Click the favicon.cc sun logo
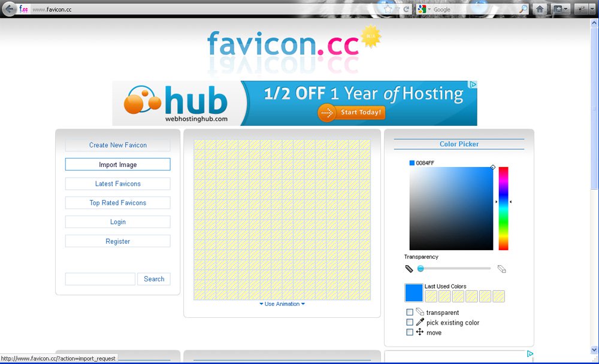Screen dimensions: 599x364 371,37
